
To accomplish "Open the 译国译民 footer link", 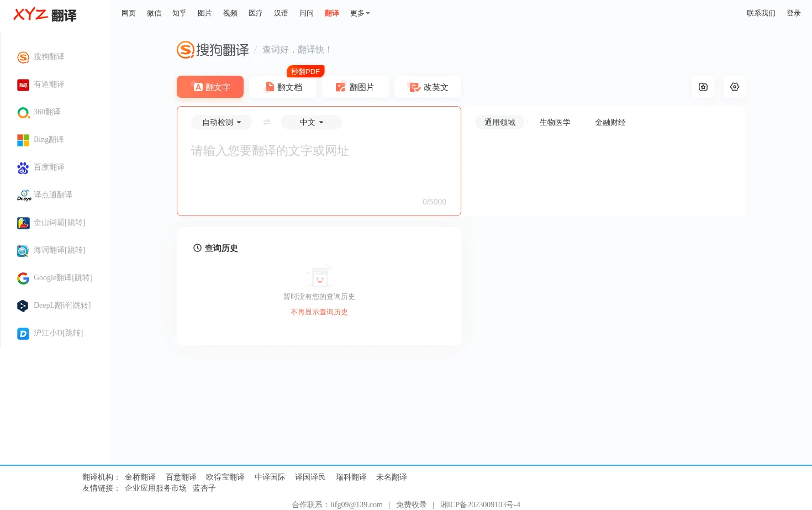I will tap(310, 477).
